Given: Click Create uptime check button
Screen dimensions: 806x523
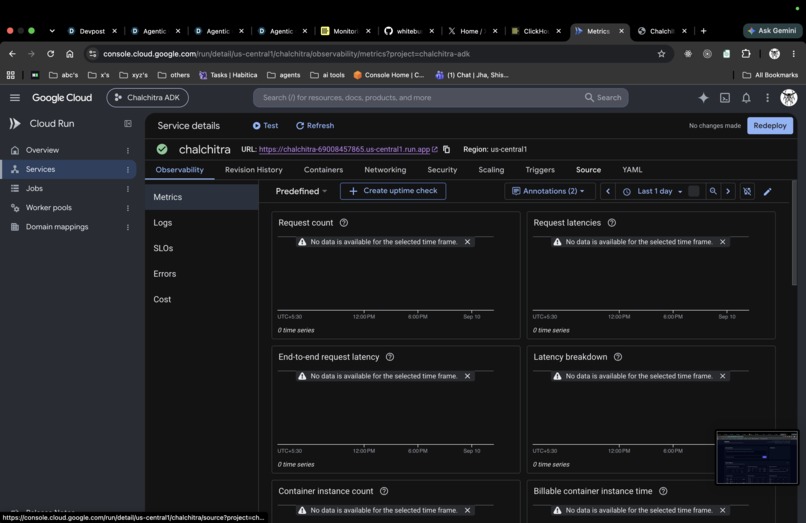Looking at the screenshot, I should coord(393,191).
